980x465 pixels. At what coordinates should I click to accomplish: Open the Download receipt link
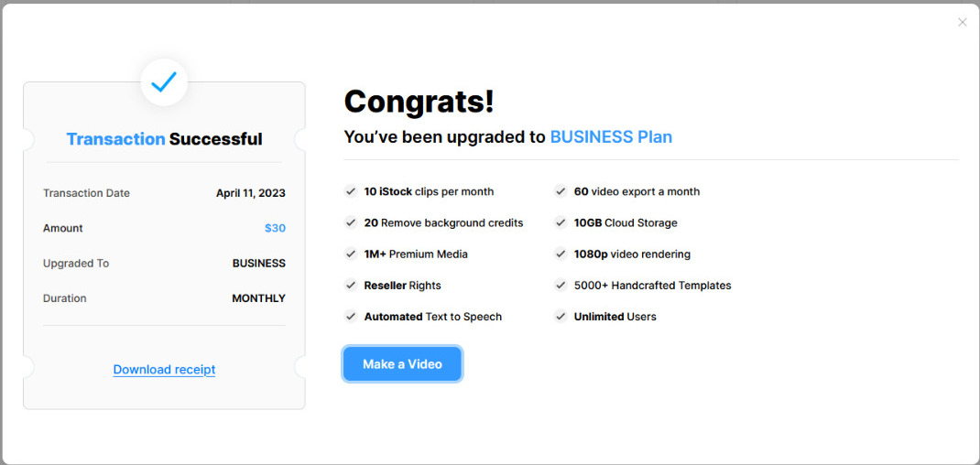tap(164, 370)
